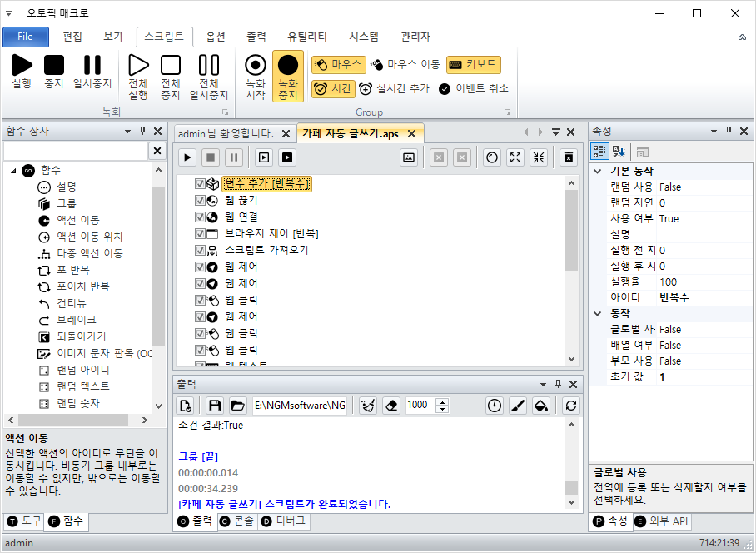Click the filled step-play editor icon
Viewport: 756px width, 553px height.
coord(287,157)
